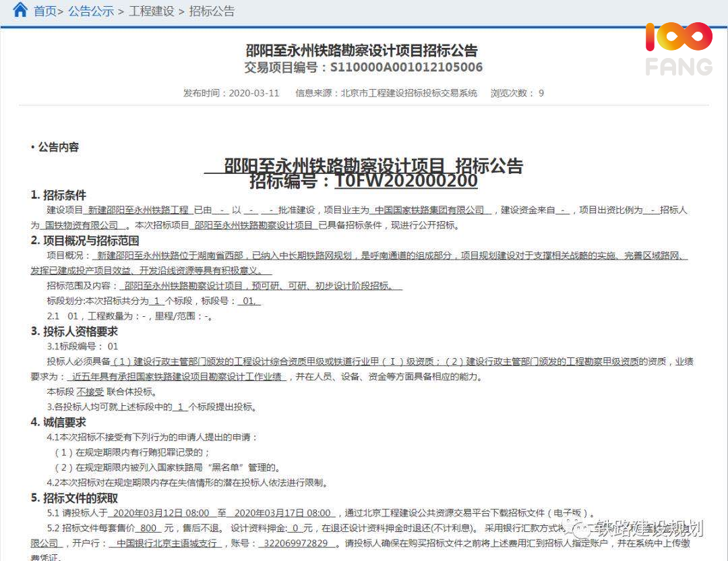The height and width of the screenshot is (561, 728).
Task: Click line 2.1 01 工程数量
Action: pos(130,316)
